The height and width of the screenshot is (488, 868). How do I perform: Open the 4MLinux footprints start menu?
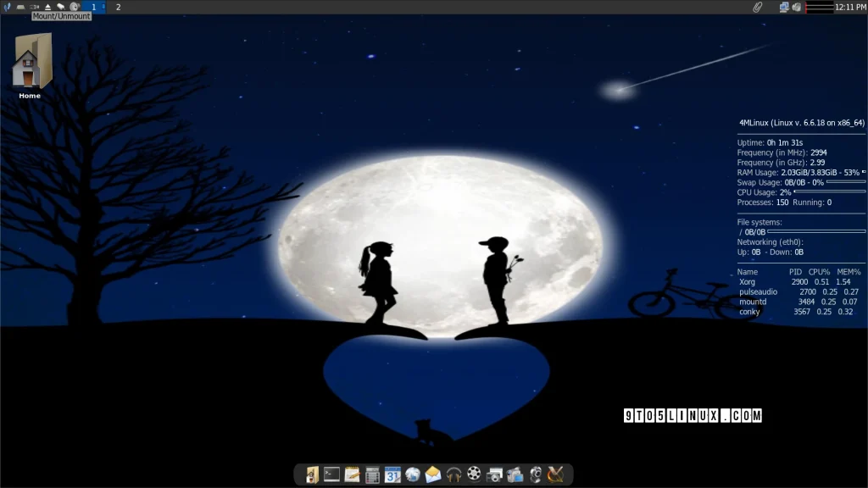click(x=7, y=7)
